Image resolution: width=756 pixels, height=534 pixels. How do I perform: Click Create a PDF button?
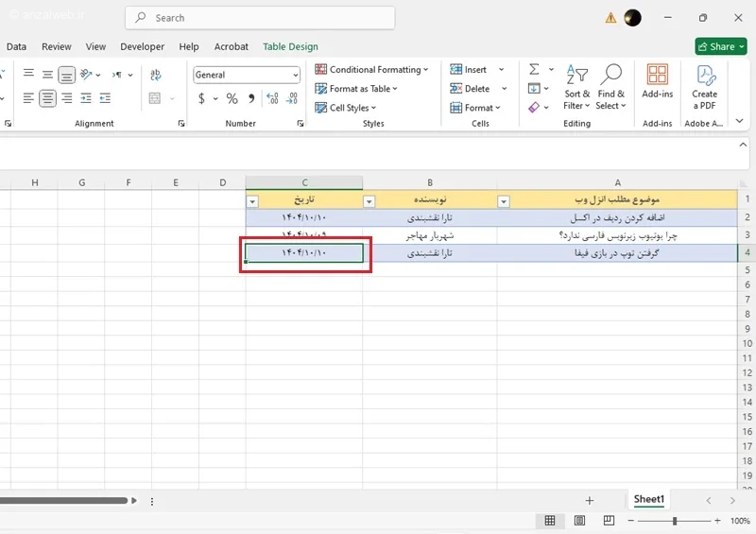pos(704,87)
